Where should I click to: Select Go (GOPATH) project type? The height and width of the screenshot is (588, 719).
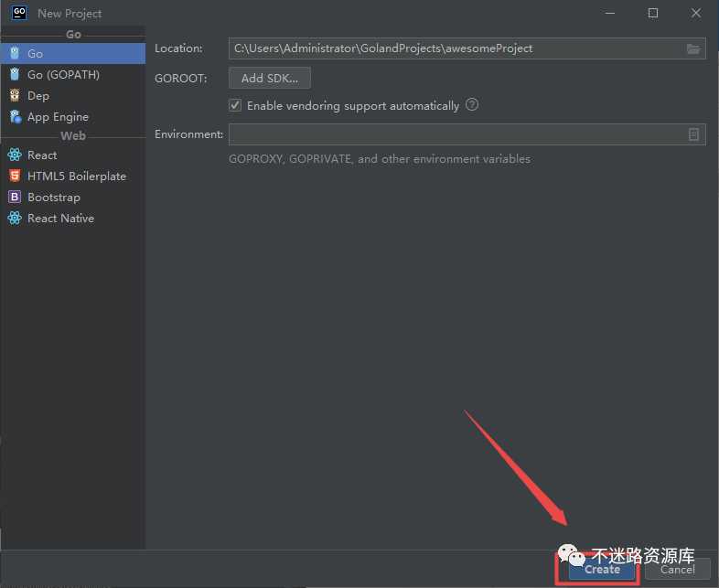click(73, 75)
